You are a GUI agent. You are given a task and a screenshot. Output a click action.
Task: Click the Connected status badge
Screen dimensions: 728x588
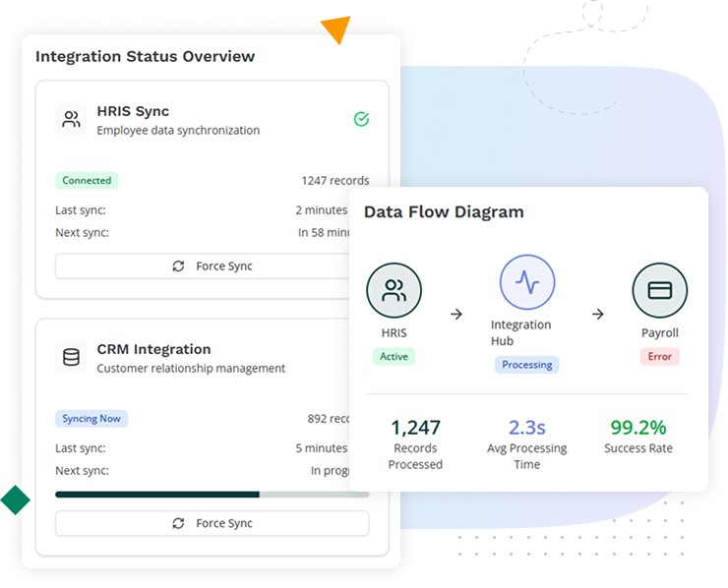pyautogui.click(x=87, y=181)
